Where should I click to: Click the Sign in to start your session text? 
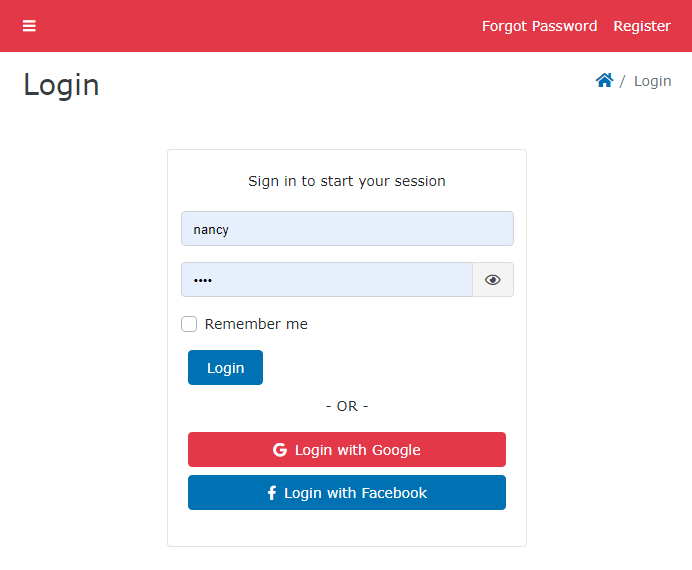click(347, 181)
